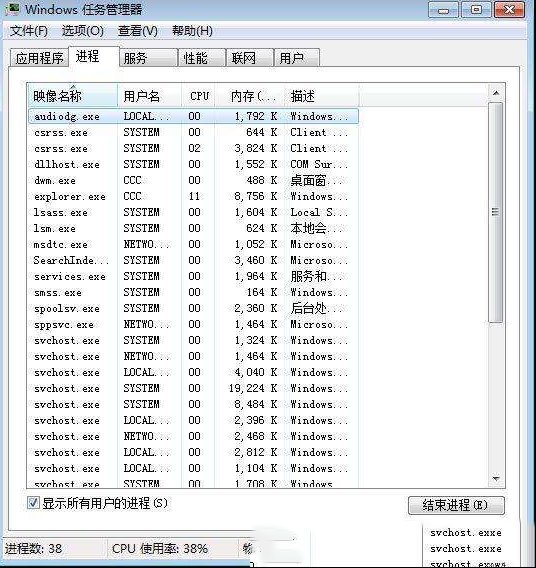This screenshot has height=568, width=536.
Task: Select svchost.exe using 2,468 K
Action: (193, 436)
